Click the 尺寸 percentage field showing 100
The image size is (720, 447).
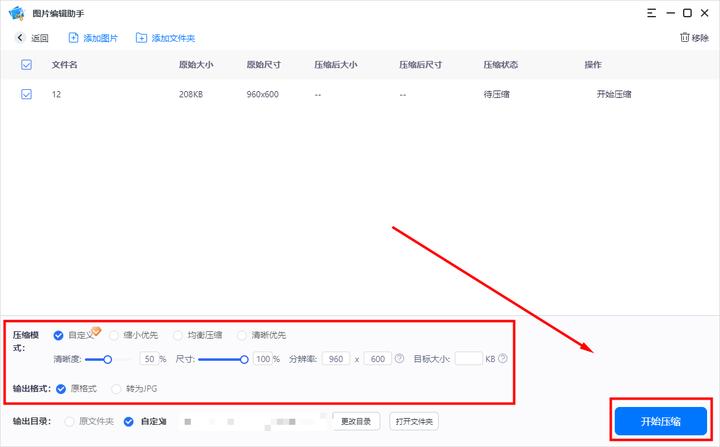tap(263, 359)
